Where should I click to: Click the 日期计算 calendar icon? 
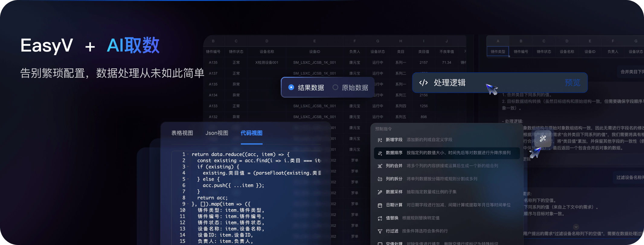pyautogui.click(x=380, y=205)
